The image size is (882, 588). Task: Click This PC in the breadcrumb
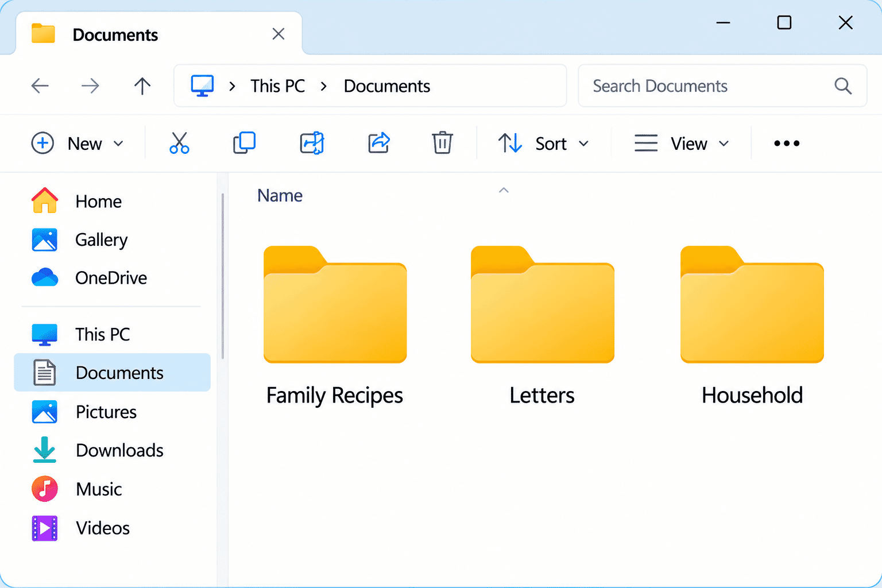278,86
